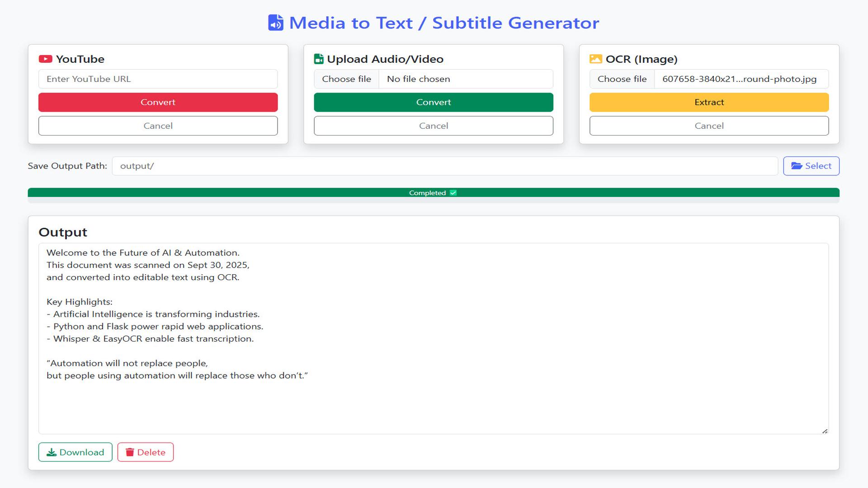Viewport: 868px width, 488px height.
Task: Click the trash can icon
Action: (x=130, y=452)
